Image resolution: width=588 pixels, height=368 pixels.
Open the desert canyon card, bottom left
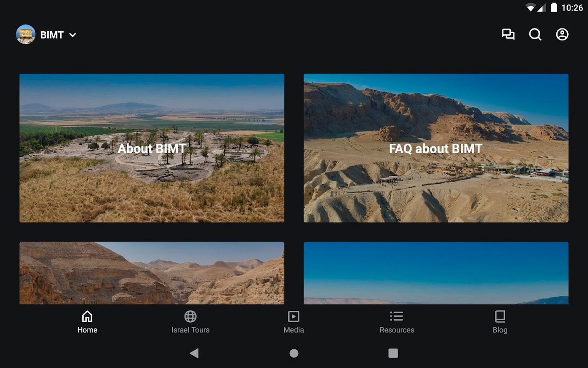click(x=152, y=273)
